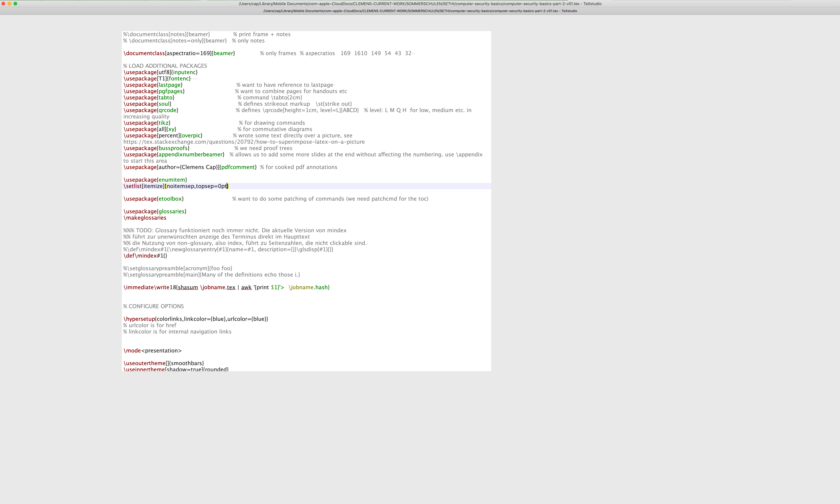The width and height of the screenshot is (840, 504).
Task: Click the \usepackage{appendixnumberbeamer} line
Action: (x=174, y=154)
